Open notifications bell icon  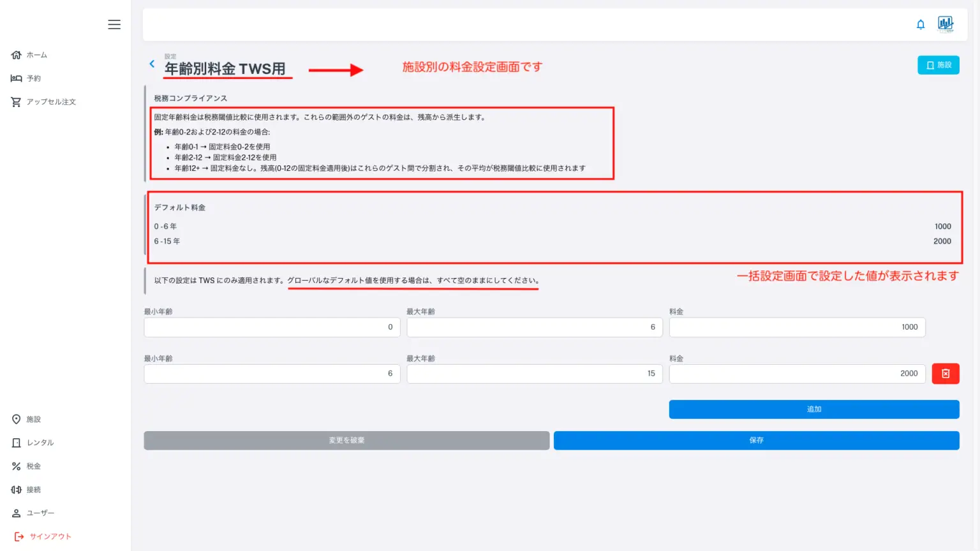click(921, 24)
